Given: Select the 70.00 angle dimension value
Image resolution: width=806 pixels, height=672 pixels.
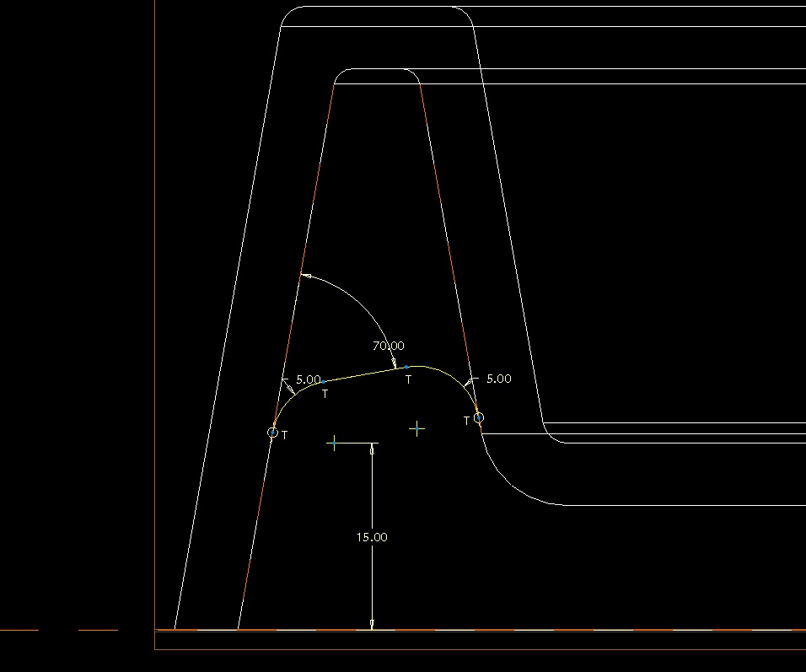Looking at the screenshot, I should coord(388,346).
